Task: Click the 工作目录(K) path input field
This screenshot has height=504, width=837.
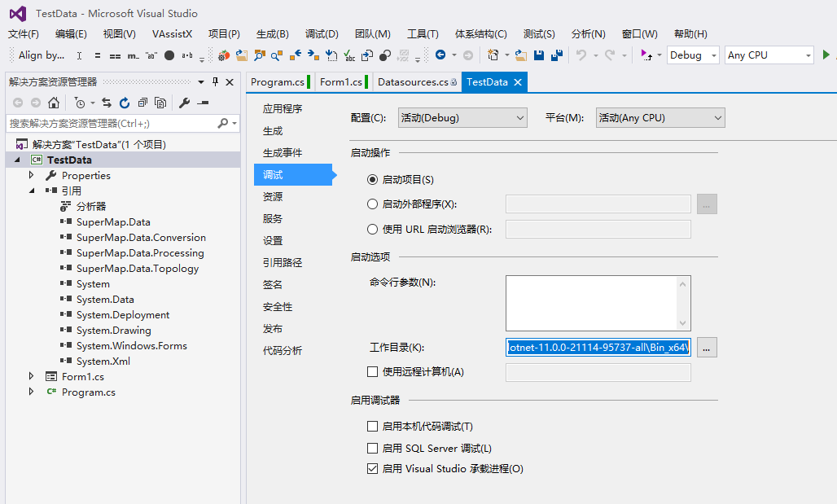Action: pos(598,348)
